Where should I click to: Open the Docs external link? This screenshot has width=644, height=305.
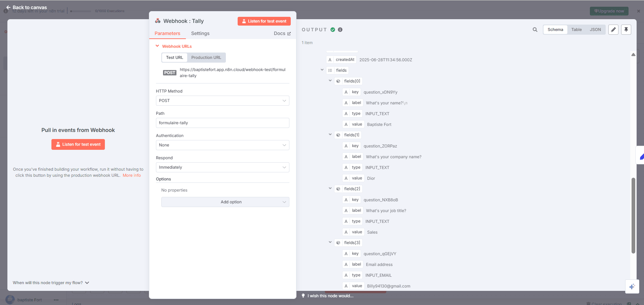pyautogui.click(x=282, y=33)
